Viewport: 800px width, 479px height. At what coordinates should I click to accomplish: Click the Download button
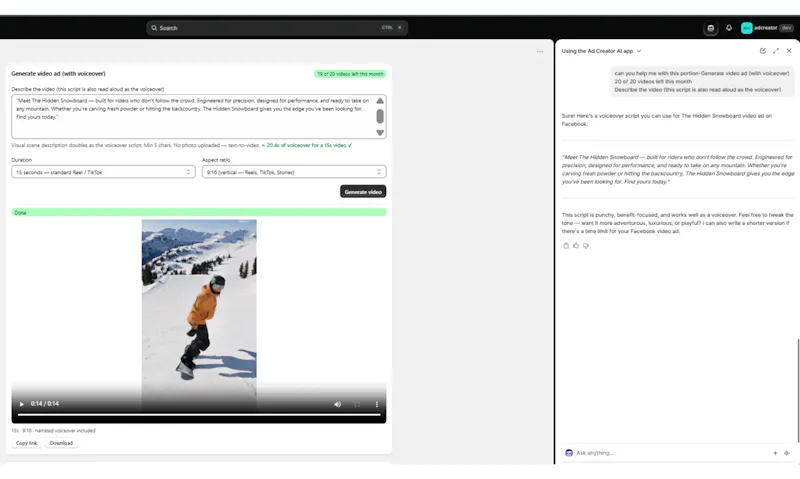pyautogui.click(x=61, y=443)
